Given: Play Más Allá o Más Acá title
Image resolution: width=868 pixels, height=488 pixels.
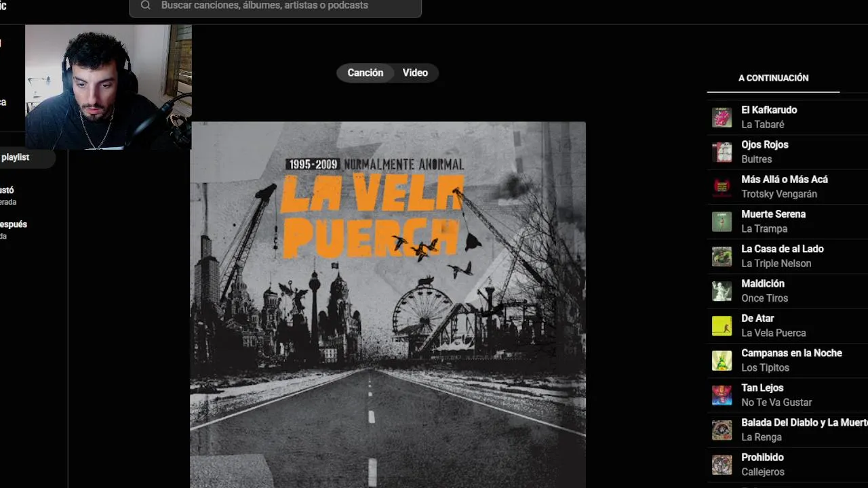Looking at the screenshot, I should pos(785,180).
